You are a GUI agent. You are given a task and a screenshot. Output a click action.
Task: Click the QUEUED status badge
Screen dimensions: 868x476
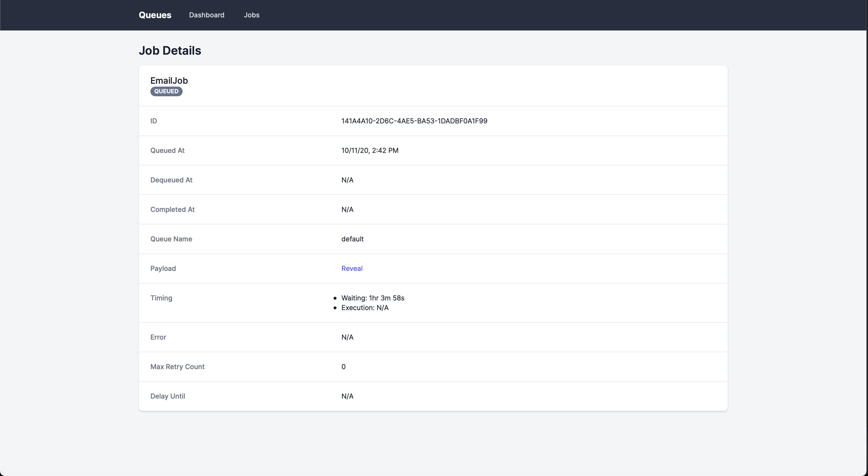166,91
